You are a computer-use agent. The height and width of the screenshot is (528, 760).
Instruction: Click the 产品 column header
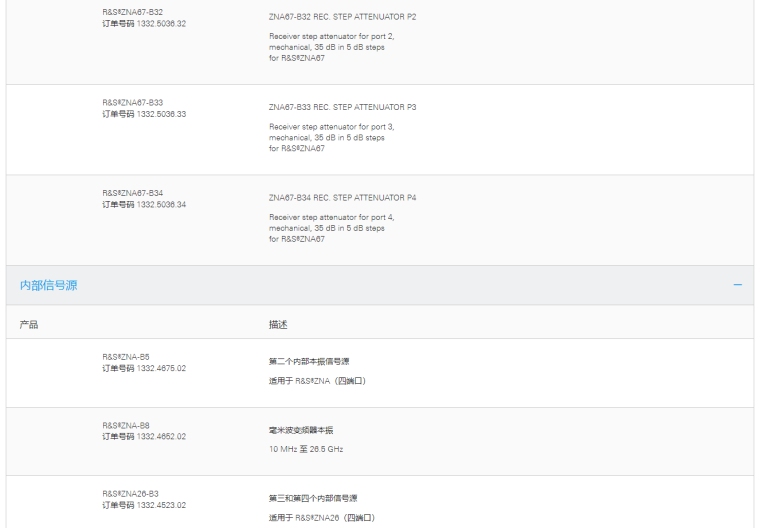click(x=29, y=325)
